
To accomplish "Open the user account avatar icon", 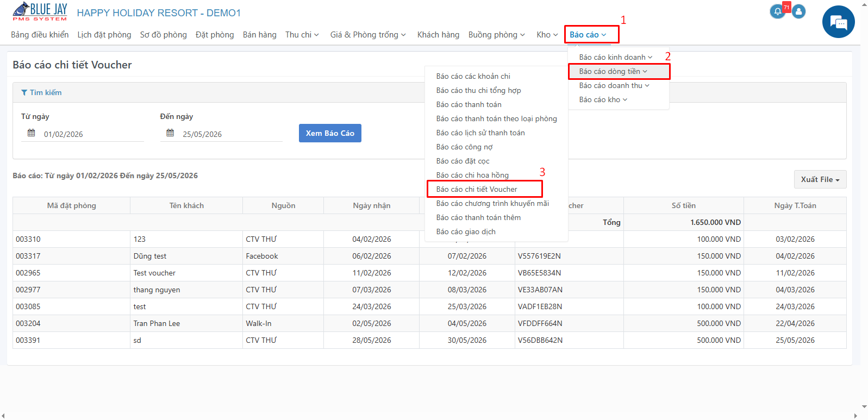I will tap(798, 11).
